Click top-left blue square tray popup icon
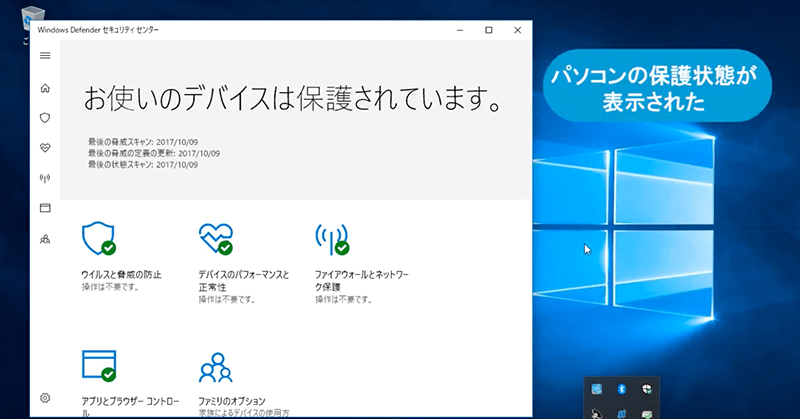This screenshot has height=419, width=800. click(x=596, y=389)
